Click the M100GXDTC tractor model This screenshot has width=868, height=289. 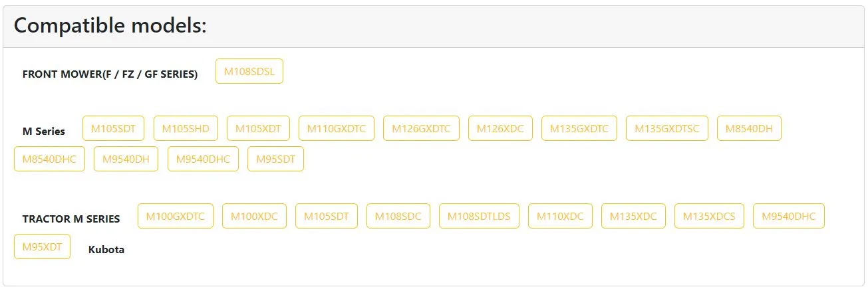click(176, 216)
